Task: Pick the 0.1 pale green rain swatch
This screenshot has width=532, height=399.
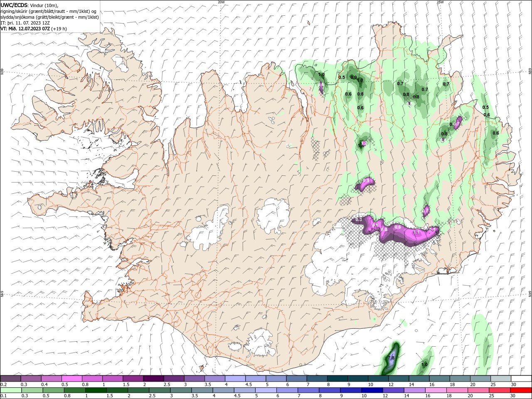Action: 11,390
